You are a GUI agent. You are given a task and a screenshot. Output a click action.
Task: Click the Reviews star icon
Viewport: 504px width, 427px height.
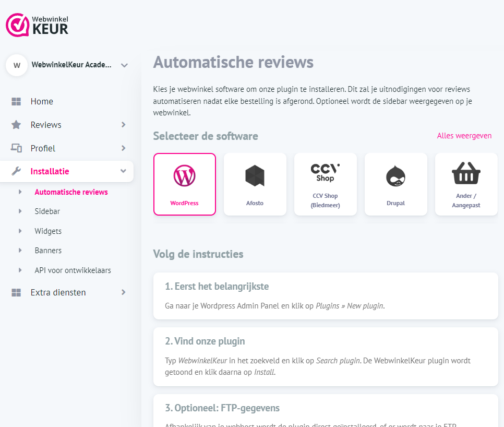16,125
